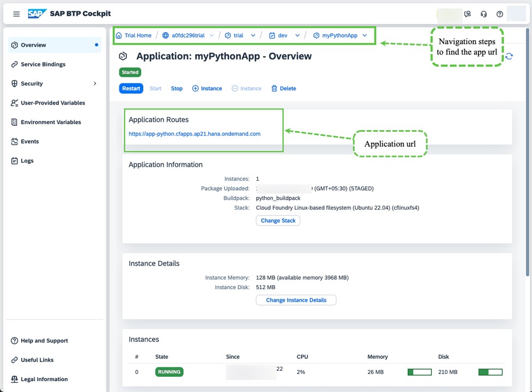Open the application route link
Viewport: 532px width, 392px height.
(x=194, y=133)
